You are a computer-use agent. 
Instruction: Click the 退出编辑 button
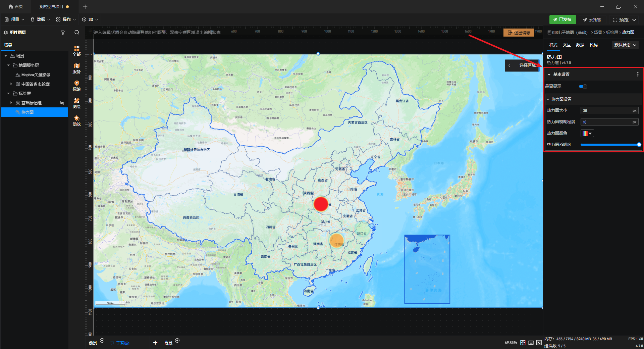coord(519,33)
